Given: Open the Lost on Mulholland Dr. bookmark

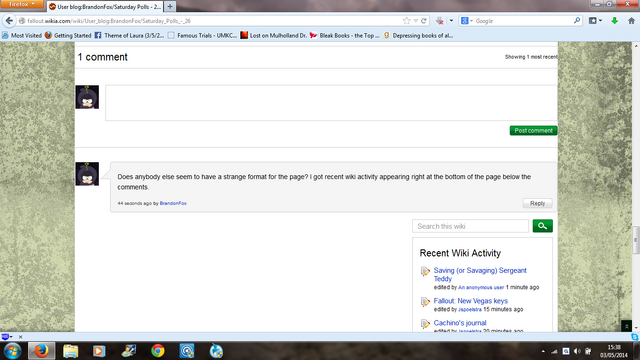Looking at the screenshot, I should click(x=273, y=36).
